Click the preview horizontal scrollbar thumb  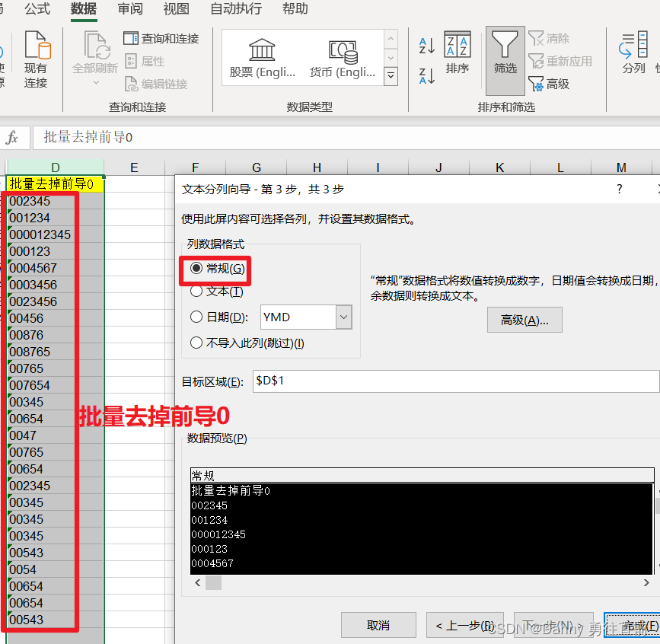[213, 582]
